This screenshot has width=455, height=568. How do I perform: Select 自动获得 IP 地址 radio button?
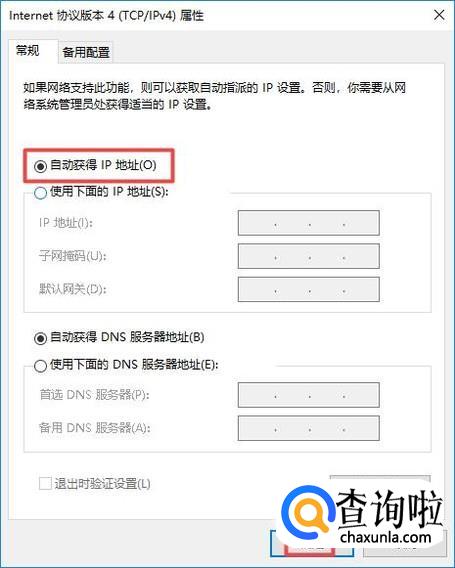[40, 167]
